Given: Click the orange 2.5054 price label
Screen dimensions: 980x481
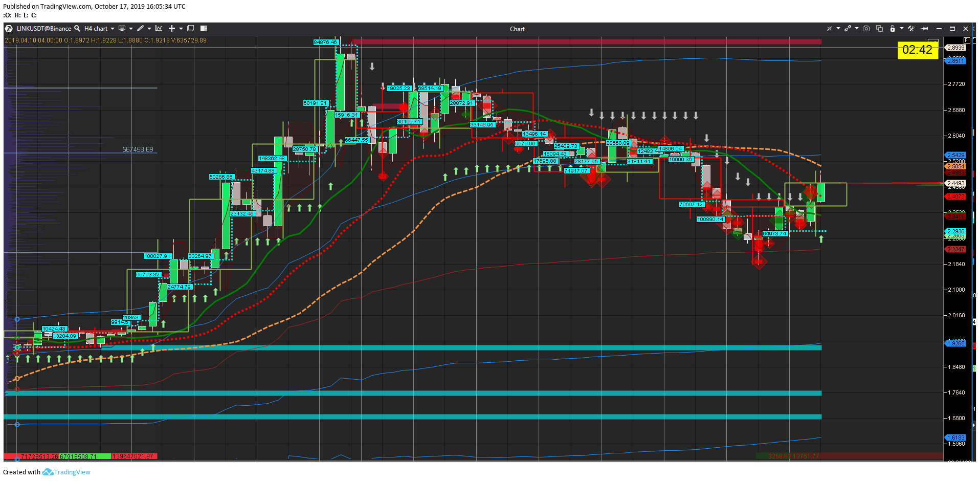Looking at the screenshot, I should coord(955,166).
